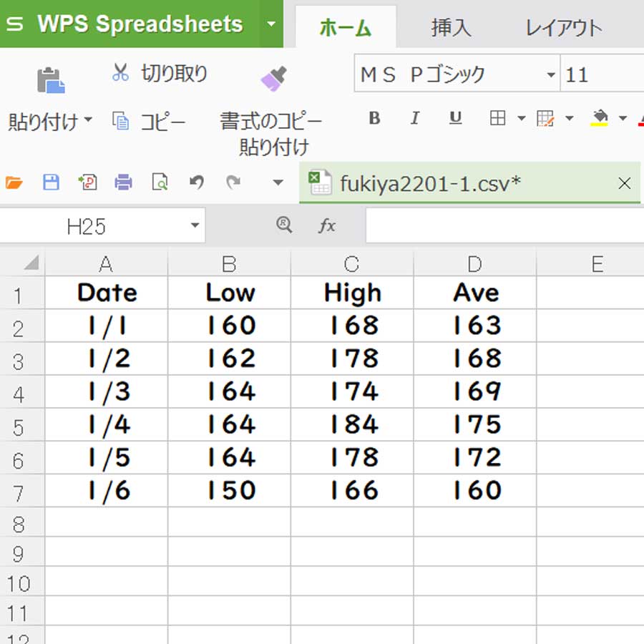The width and height of the screenshot is (644, 644).
Task: Print the sheet using the printer icon
Action: click(x=123, y=182)
